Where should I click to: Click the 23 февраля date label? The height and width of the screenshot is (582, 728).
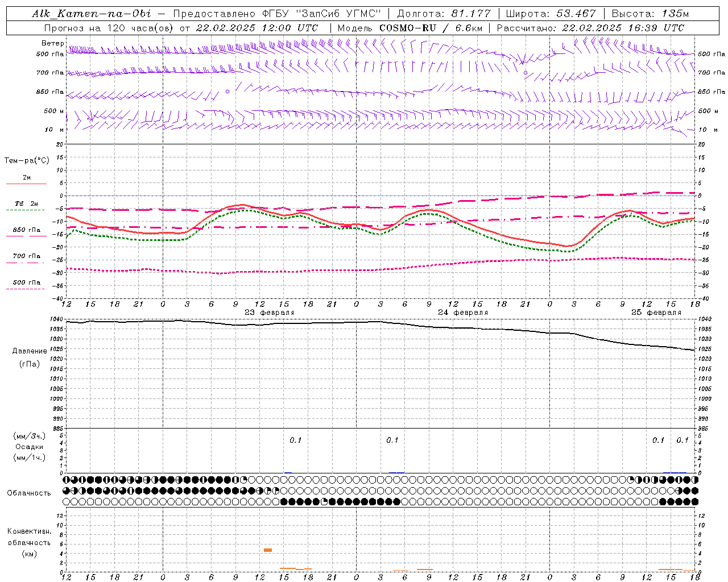pos(270,313)
